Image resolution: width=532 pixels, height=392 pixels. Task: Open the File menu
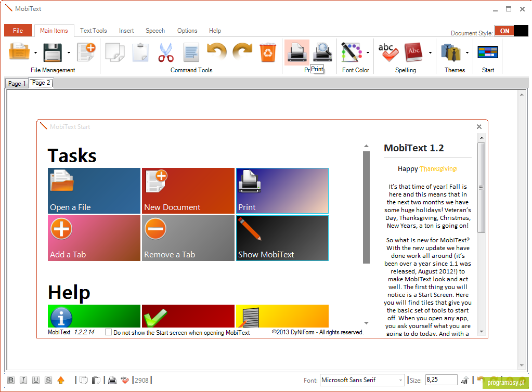pos(18,31)
